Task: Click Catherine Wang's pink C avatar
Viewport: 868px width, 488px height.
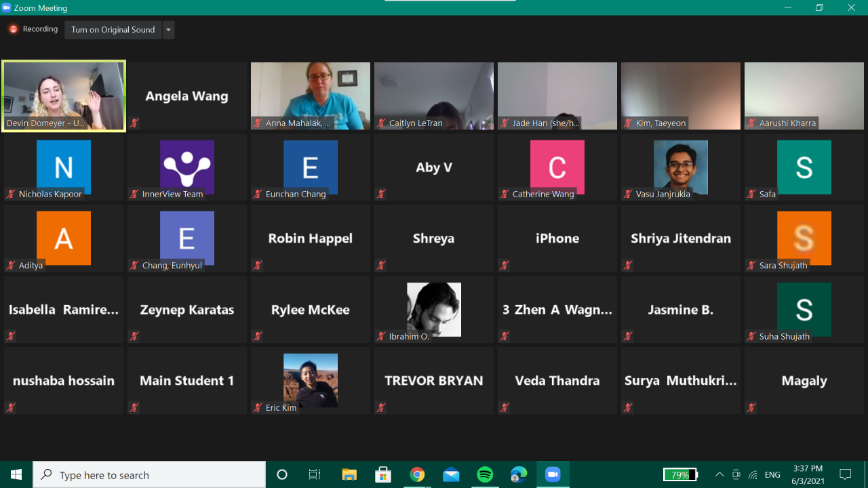Action: pos(557,167)
